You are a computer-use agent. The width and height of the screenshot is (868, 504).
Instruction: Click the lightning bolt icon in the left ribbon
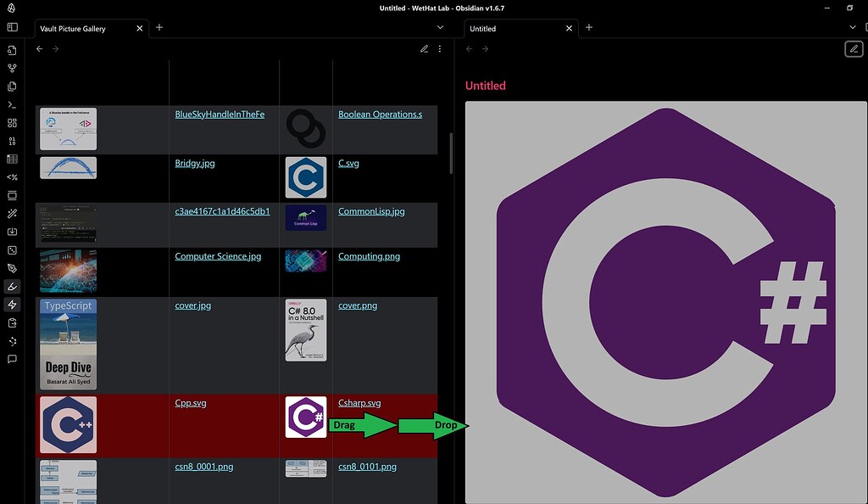[11, 305]
